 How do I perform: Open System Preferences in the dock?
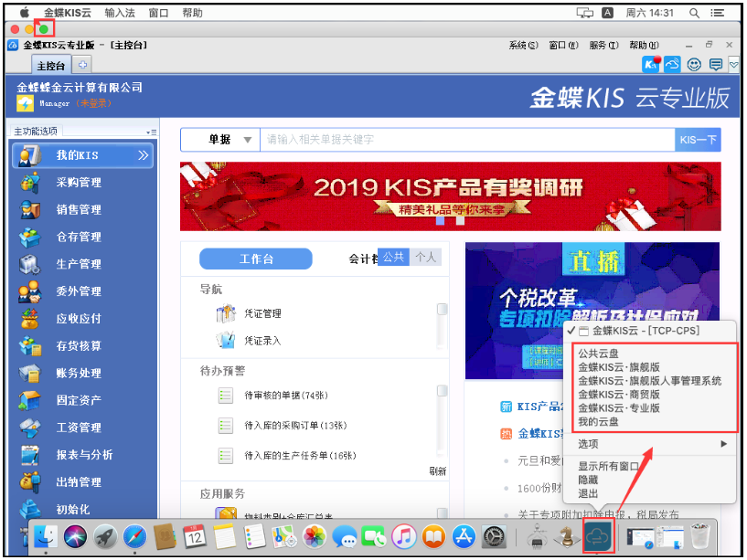tap(494, 537)
